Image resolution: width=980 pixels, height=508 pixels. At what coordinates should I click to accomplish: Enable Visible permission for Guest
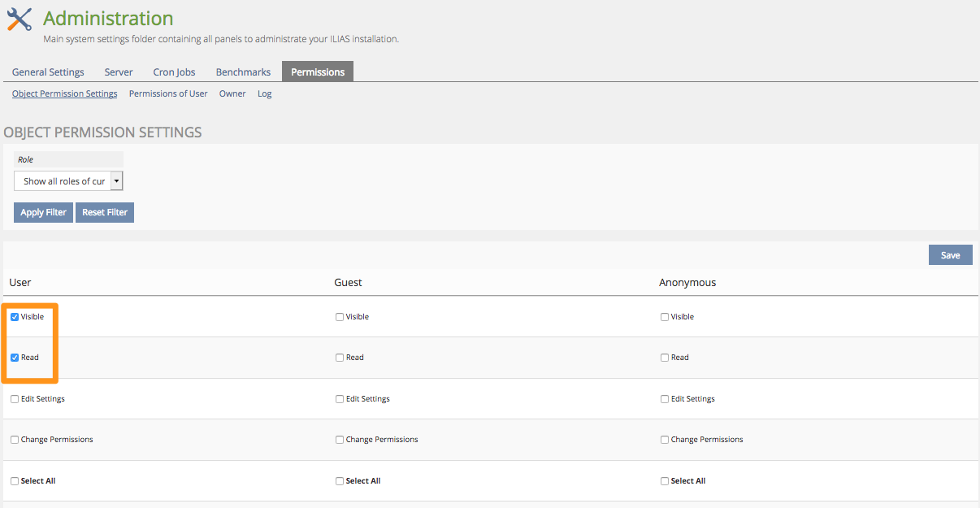point(340,317)
